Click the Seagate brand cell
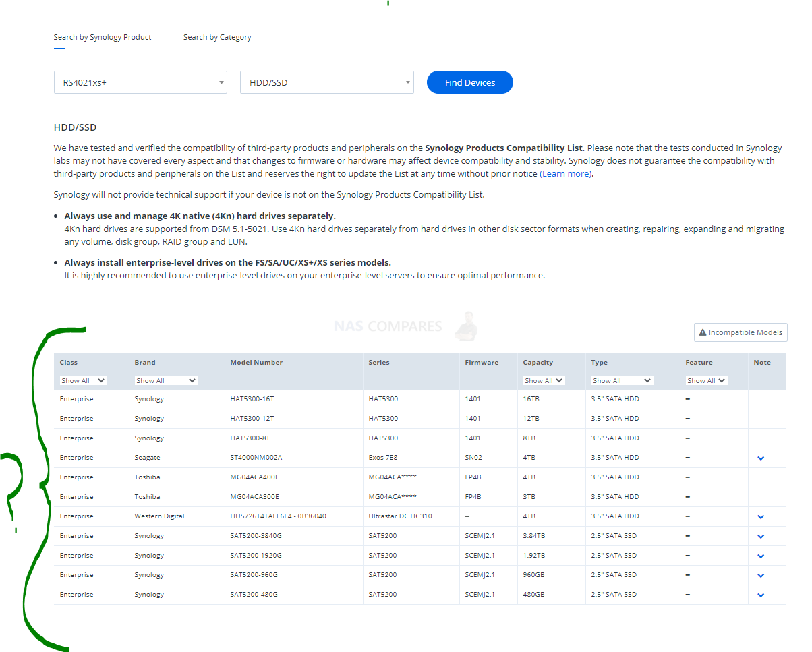 (x=148, y=458)
